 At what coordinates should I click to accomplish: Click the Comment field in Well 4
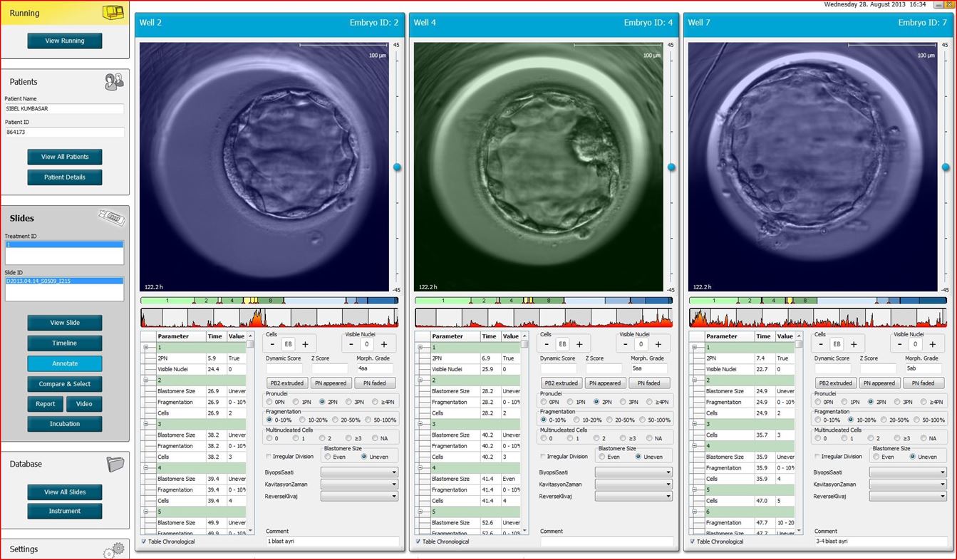[606, 542]
